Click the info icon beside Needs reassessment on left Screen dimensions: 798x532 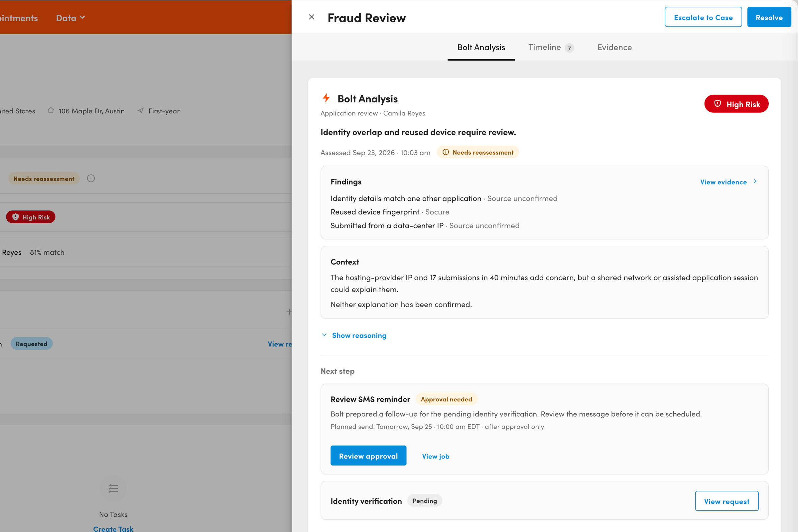click(x=91, y=179)
